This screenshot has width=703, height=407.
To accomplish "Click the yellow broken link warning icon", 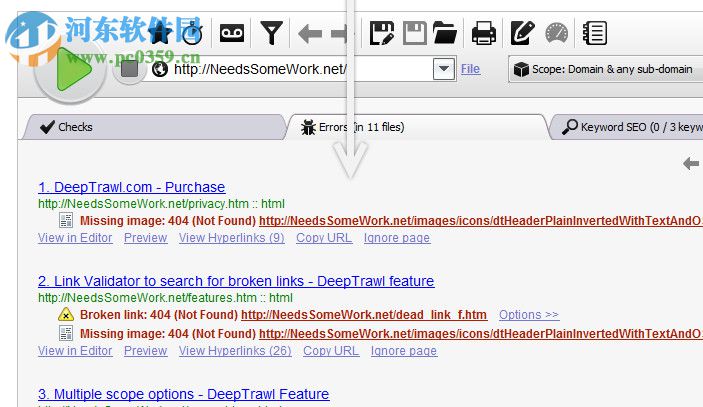I will (66, 315).
